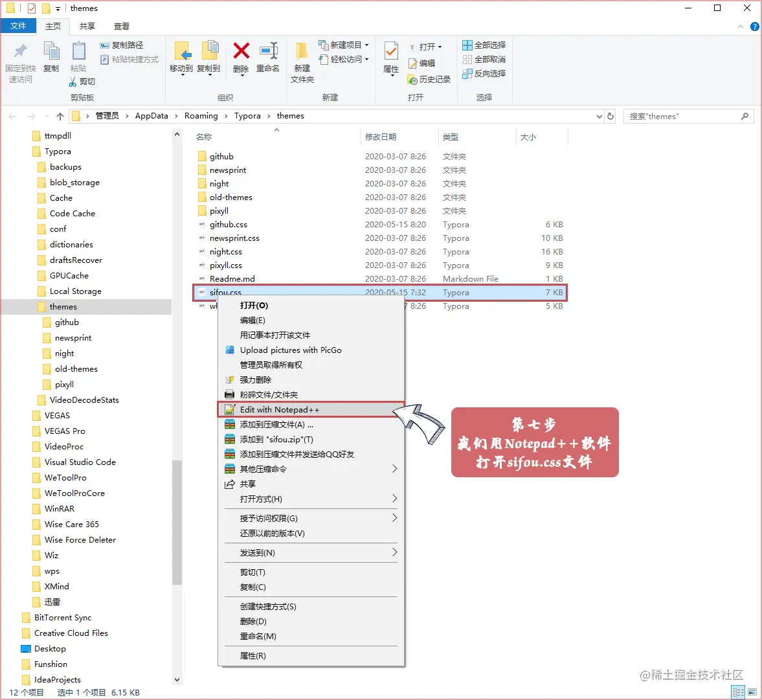This screenshot has width=762, height=700.
Task: Click the 复制路径 (Copy path) icon
Action: (x=124, y=45)
